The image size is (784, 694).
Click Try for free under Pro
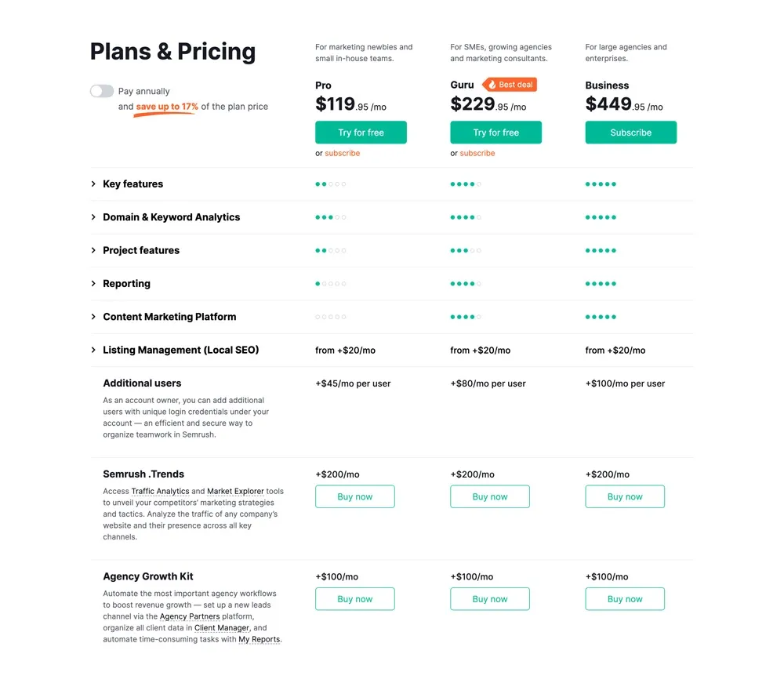pyautogui.click(x=361, y=133)
